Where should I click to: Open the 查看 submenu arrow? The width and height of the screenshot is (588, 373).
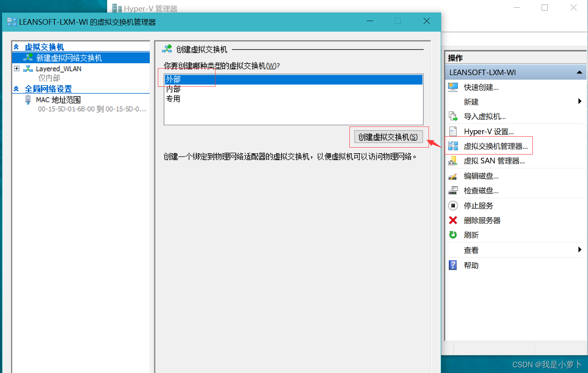[x=580, y=250]
